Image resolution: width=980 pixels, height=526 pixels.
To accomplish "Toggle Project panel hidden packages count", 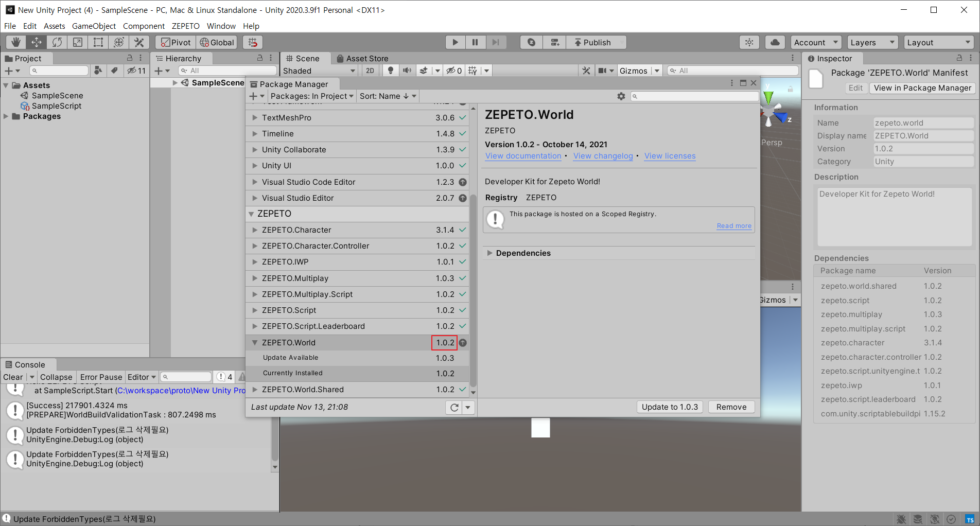I will tap(136, 71).
